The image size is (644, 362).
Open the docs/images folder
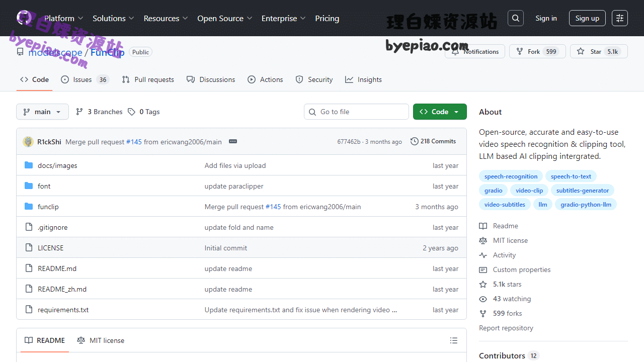tap(57, 165)
